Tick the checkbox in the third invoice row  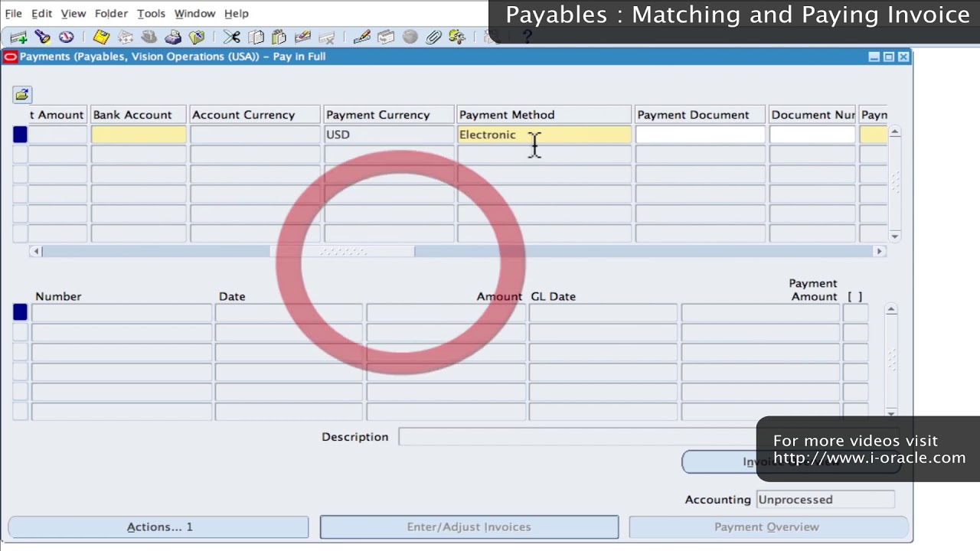[855, 352]
